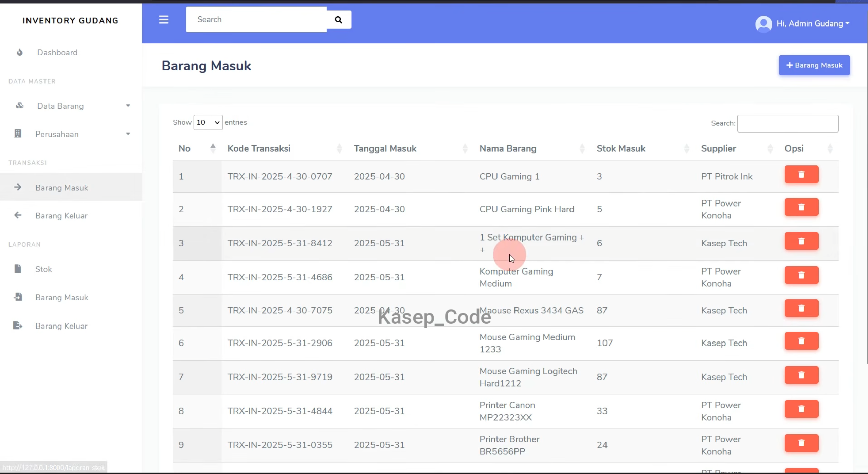Delete Maouse Rexus 3434 GAS row
Image resolution: width=868 pixels, height=474 pixels.
point(801,308)
